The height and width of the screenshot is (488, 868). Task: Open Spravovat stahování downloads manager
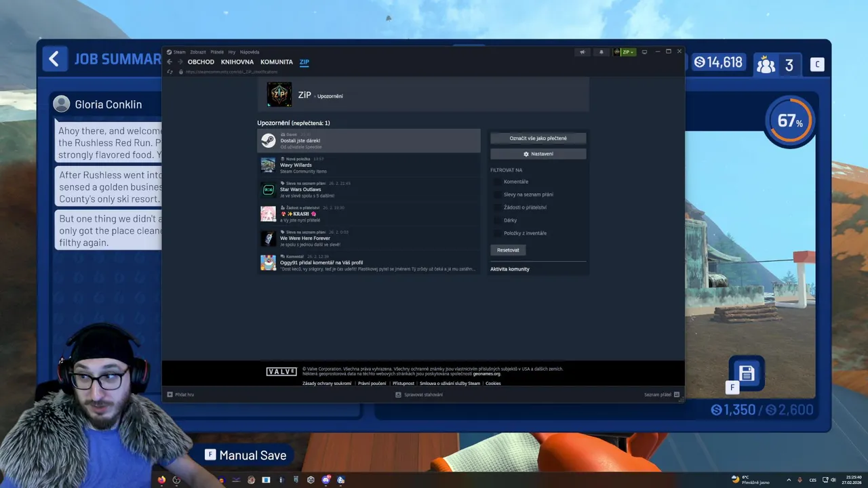click(x=419, y=394)
